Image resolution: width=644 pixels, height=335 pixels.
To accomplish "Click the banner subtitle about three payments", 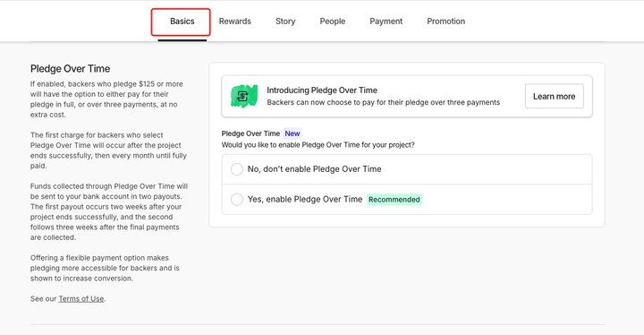I will [x=383, y=102].
